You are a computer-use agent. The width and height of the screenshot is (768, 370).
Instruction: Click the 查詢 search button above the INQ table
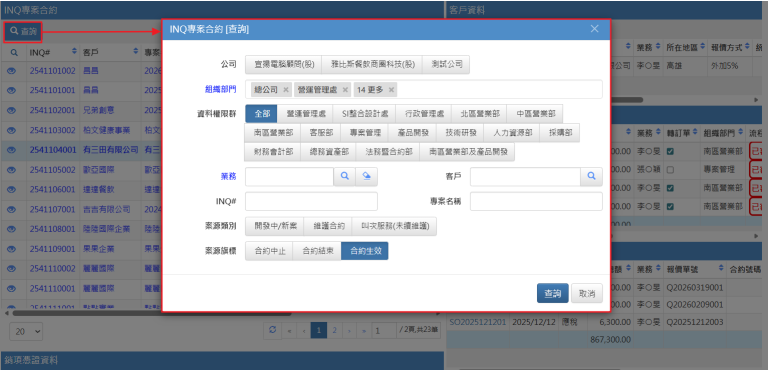pos(23,32)
